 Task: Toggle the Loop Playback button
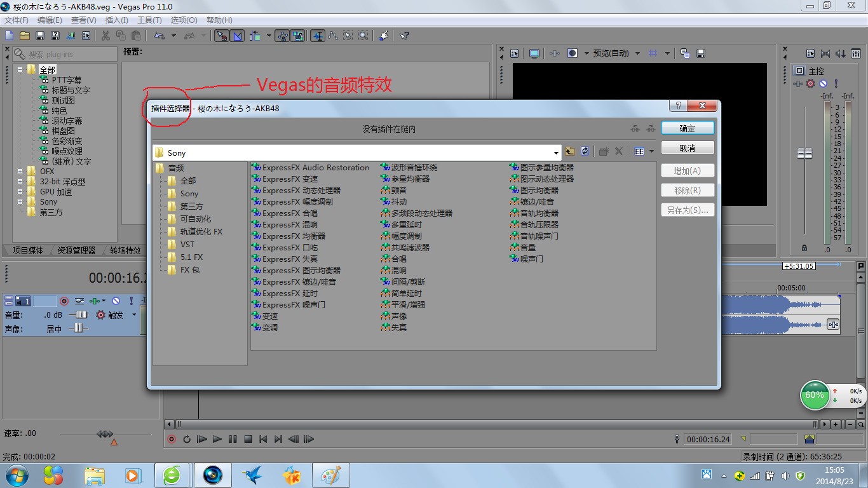pyautogui.click(x=187, y=439)
